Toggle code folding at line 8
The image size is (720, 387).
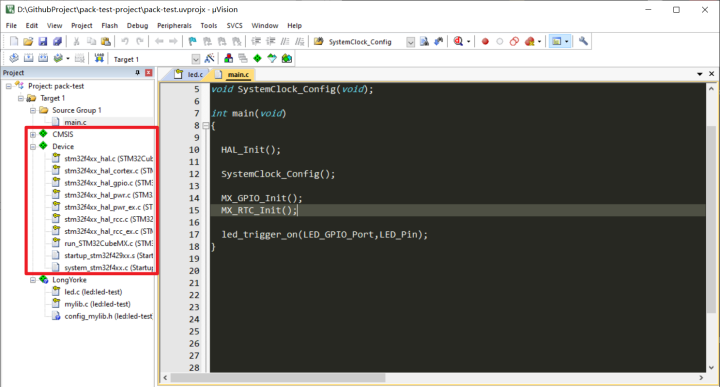[206, 125]
